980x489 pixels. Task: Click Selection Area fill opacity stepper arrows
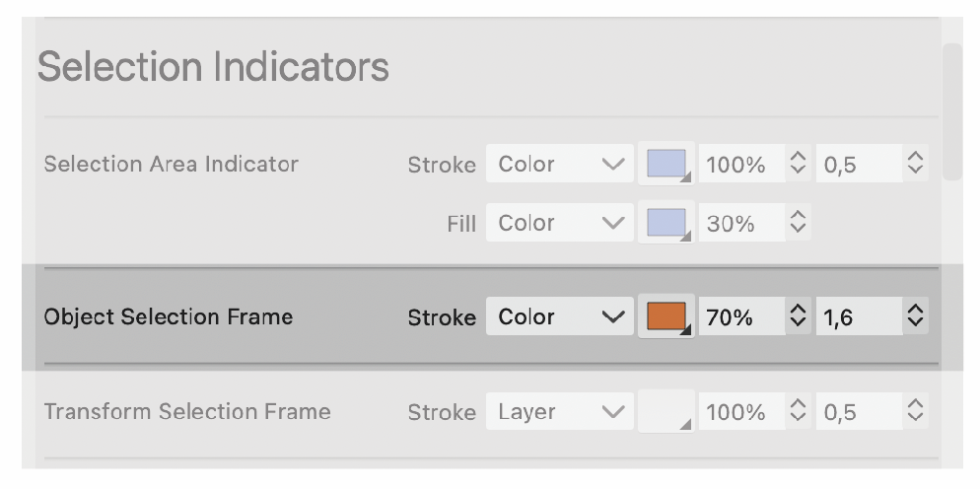[798, 224]
